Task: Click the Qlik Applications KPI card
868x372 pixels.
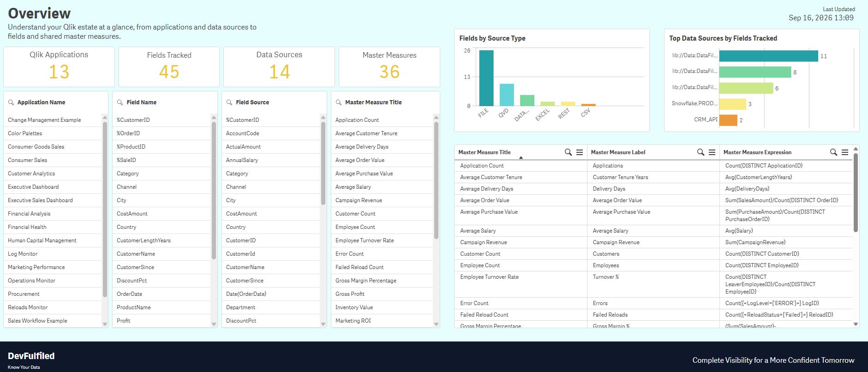Action: click(x=59, y=67)
